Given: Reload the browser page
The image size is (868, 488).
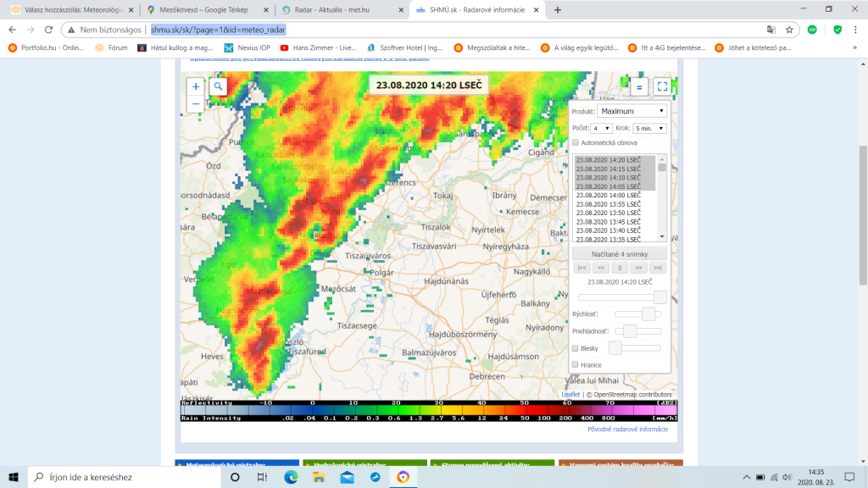Looking at the screenshot, I should point(53,29).
